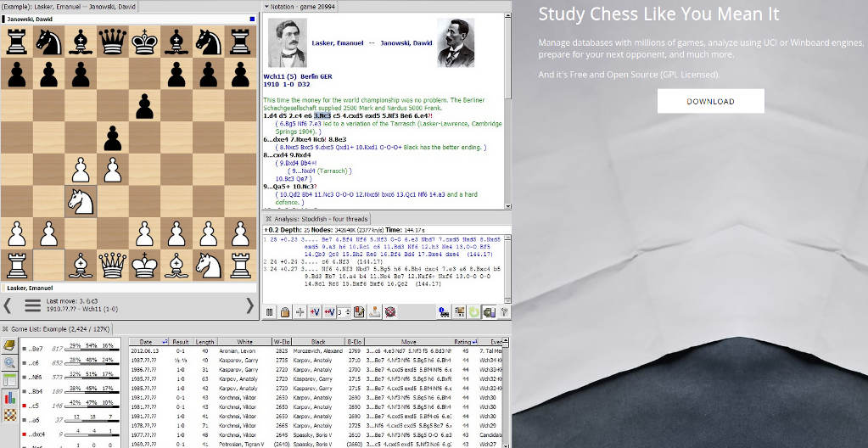Click the add variation +V icon
Image resolution: width=868 pixels, height=448 pixels.
click(x=315, y=312)
